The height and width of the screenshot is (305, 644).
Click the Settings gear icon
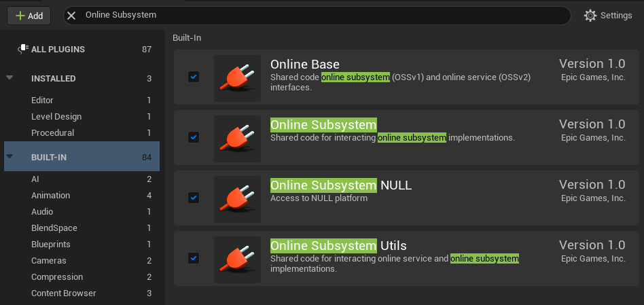(590, 16)
